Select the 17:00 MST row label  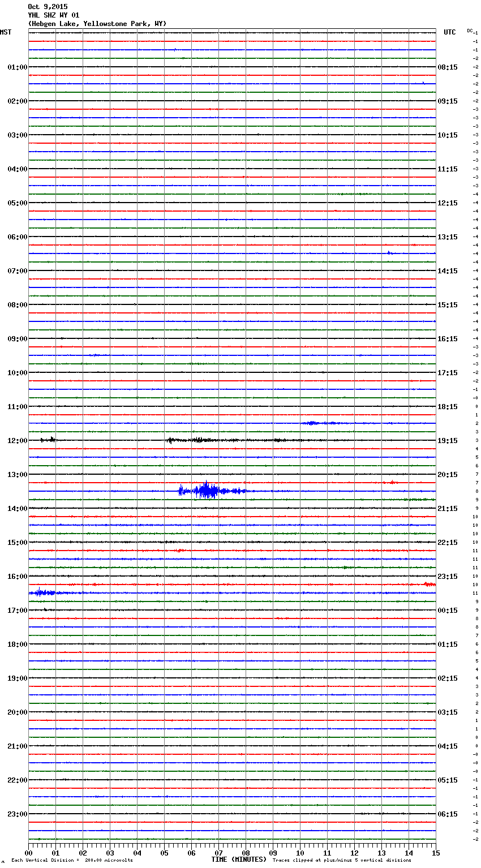pyautogui.click(x=17, y=611)
